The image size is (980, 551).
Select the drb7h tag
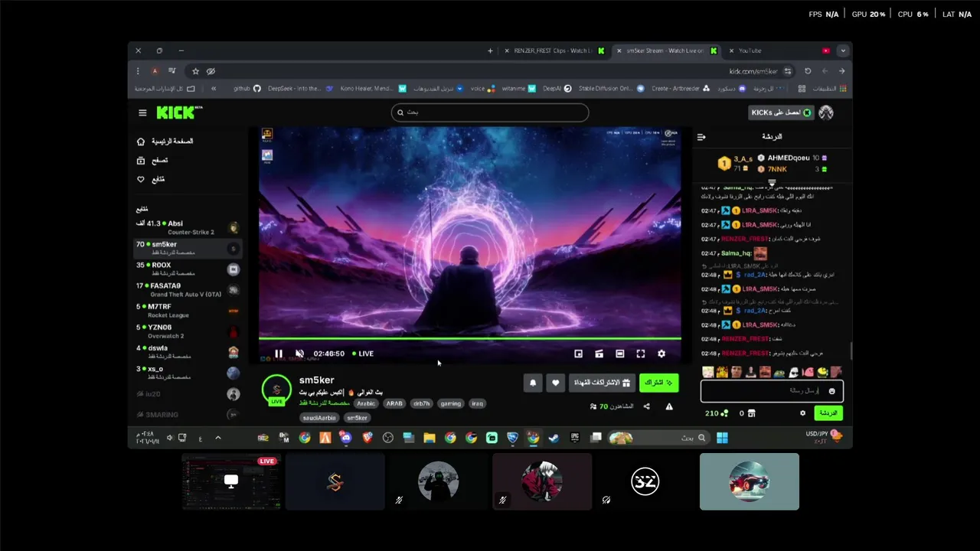tap(422, 403)
